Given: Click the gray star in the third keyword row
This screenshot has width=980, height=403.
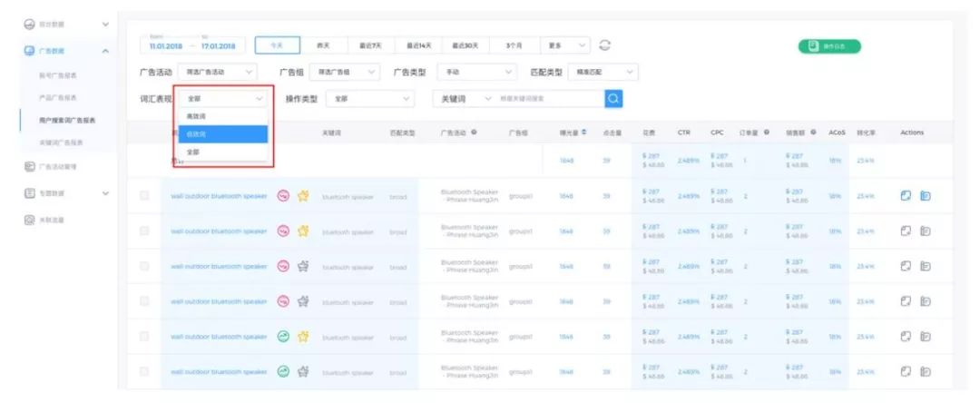Looking at the screenshot, I should pyautogui.click(x=303, y=266).
